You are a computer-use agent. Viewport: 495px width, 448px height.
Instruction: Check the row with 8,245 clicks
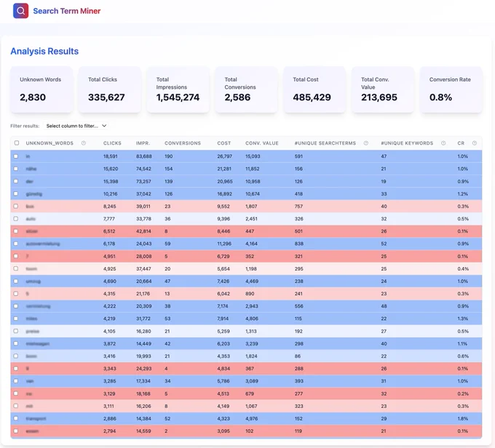point(16,206)
